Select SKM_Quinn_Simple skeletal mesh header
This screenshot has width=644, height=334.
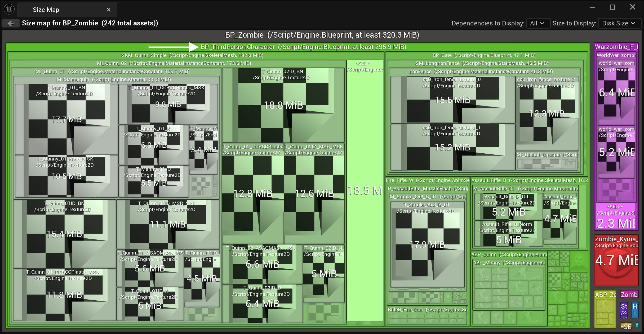click(x=192, y=55)
